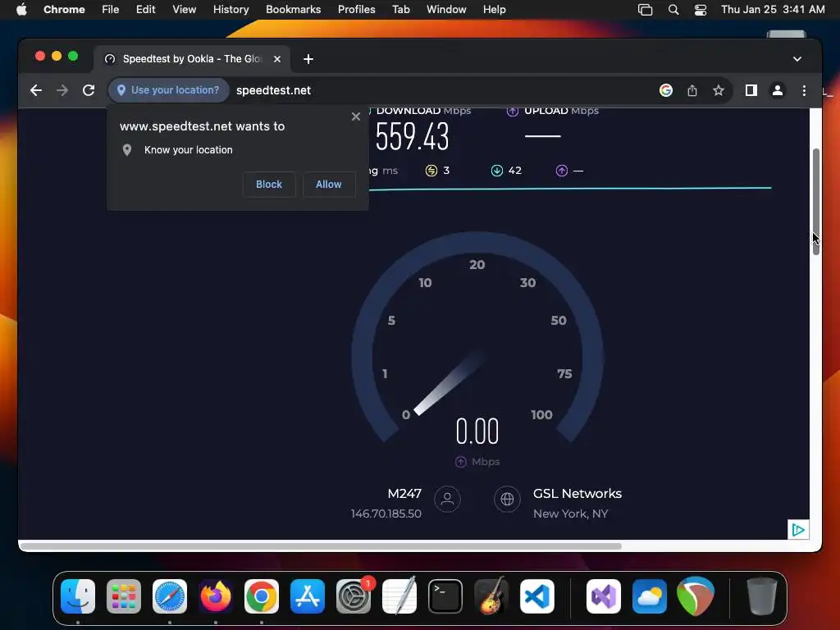Open the TextEdit icon in the Dock
840x630 pixels.
(x=399, y=596)
